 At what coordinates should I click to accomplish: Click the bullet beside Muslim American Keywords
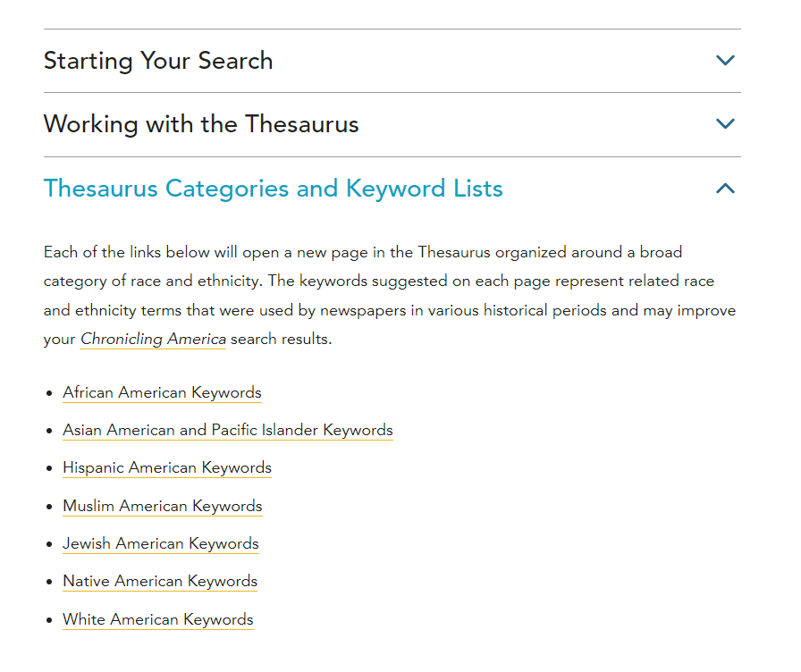point(49,507)
